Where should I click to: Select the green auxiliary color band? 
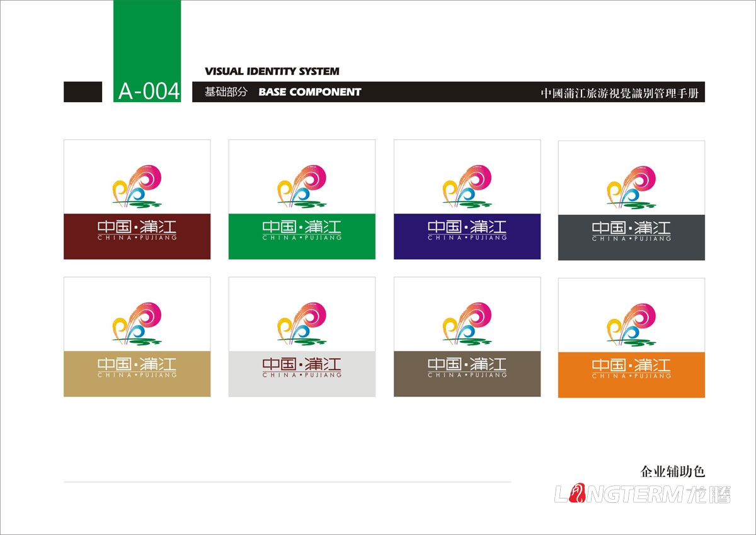(302, 236)
